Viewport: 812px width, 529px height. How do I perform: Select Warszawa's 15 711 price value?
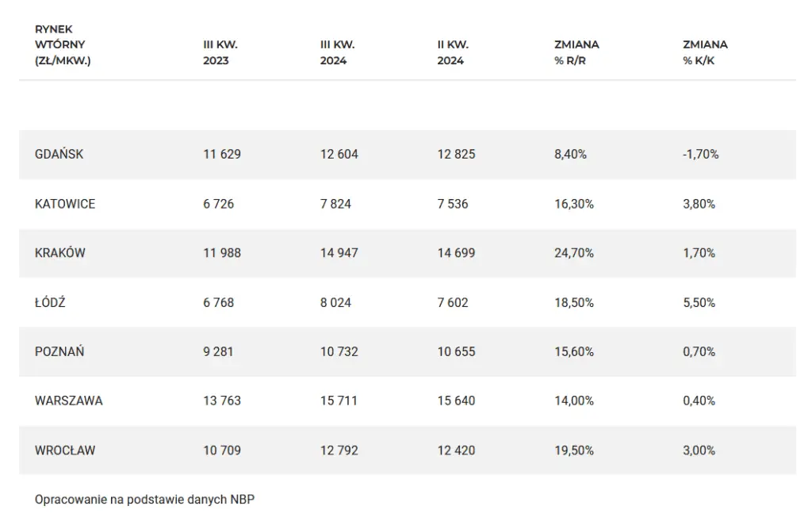[x=339, y=401]
